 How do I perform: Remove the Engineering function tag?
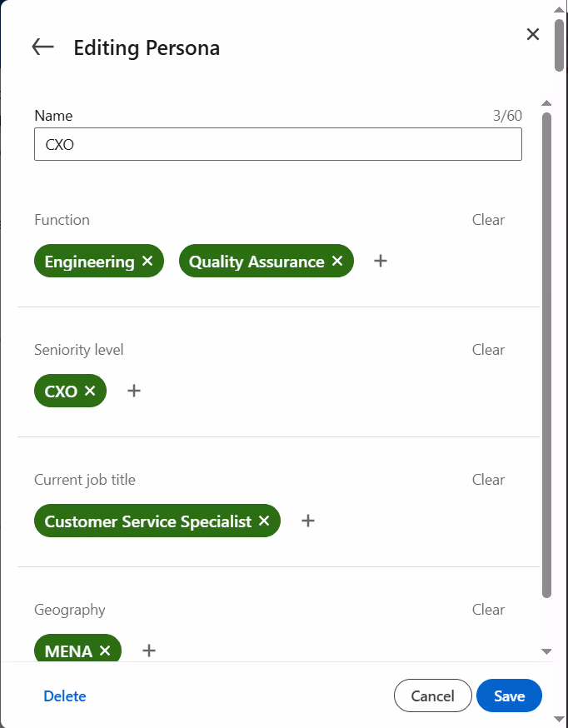click(147, 261)
